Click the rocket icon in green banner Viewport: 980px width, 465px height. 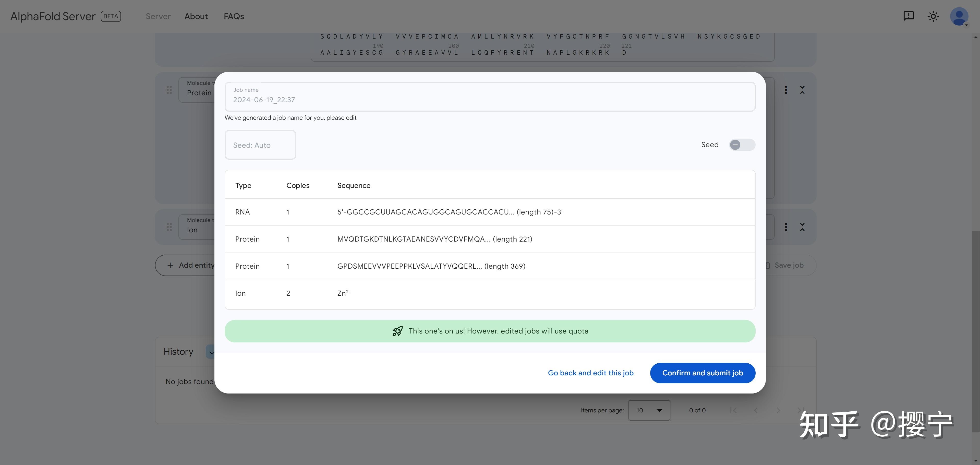(397, 331)
